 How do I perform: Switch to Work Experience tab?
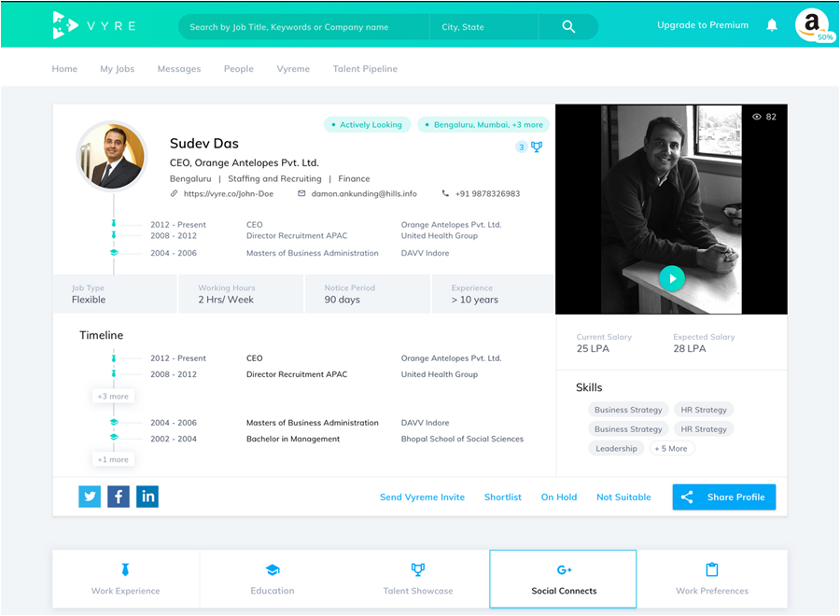(x=126, y=579)
